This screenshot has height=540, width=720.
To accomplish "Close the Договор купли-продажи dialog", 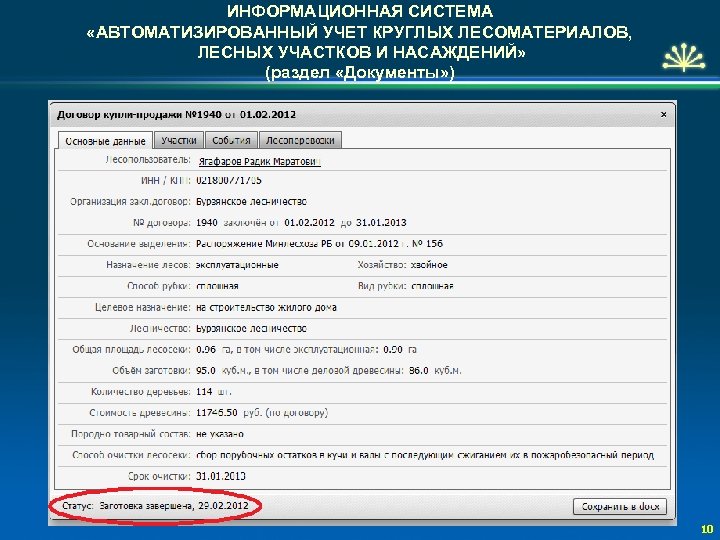I will click(x=664, y=114).
